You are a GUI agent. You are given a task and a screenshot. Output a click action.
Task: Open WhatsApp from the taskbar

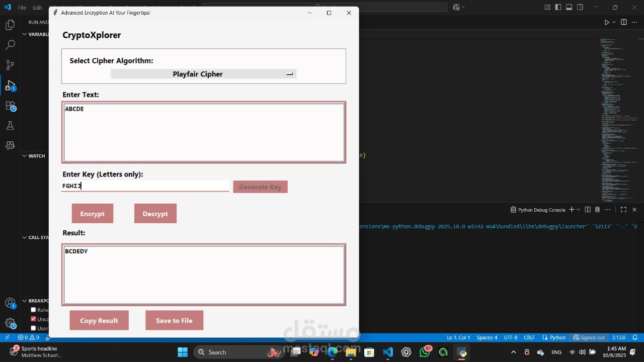425,352
